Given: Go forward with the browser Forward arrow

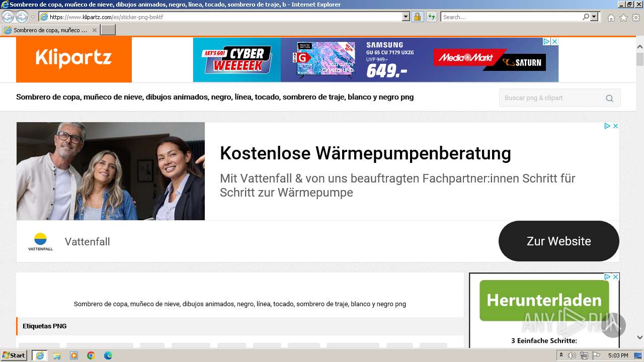Looking at the screenshot, I should [x=22, y=17].
